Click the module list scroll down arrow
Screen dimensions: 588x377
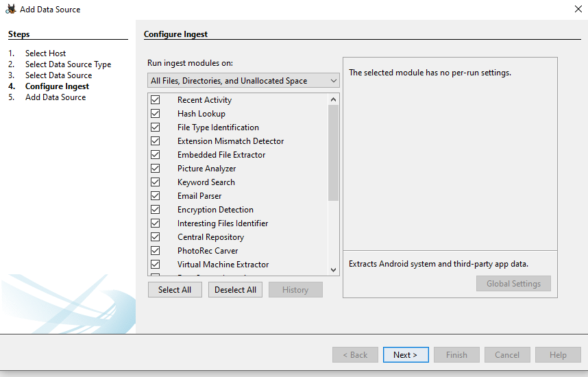(x=334, y=270)
